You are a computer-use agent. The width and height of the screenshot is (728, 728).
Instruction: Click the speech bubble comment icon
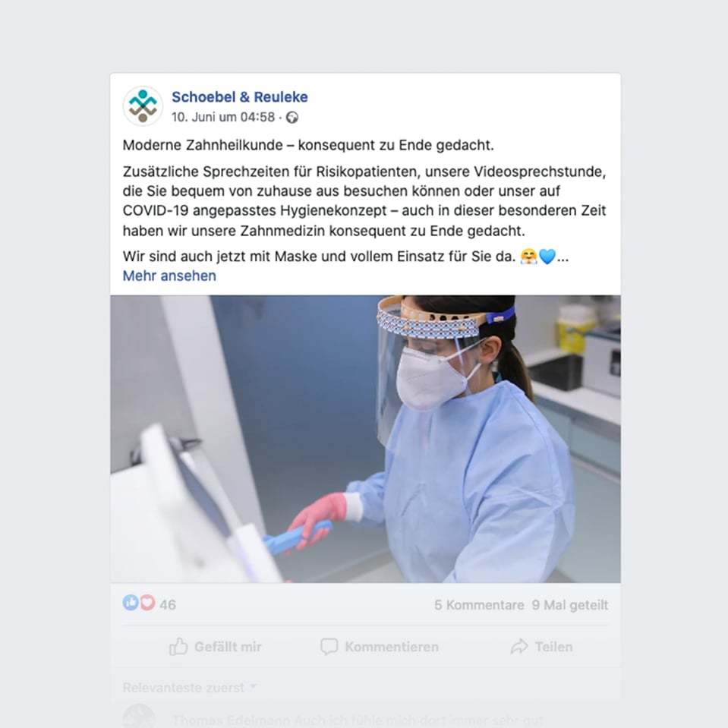(x=329, y=646)
